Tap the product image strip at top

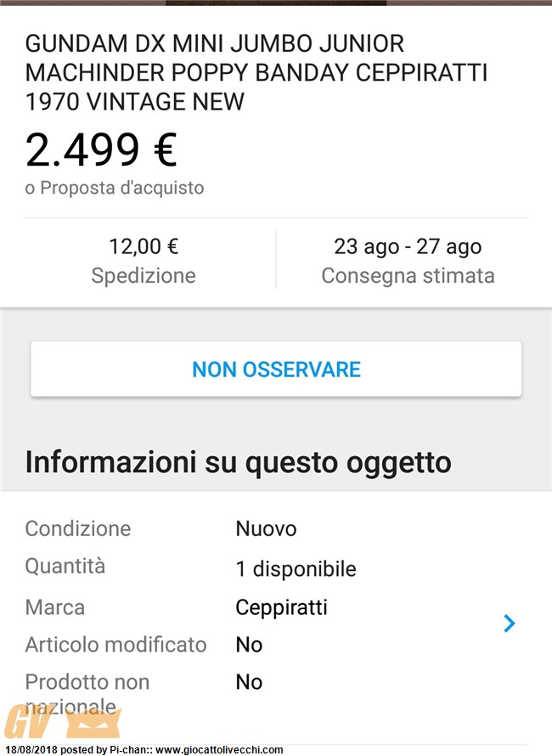tap(276, 3)
